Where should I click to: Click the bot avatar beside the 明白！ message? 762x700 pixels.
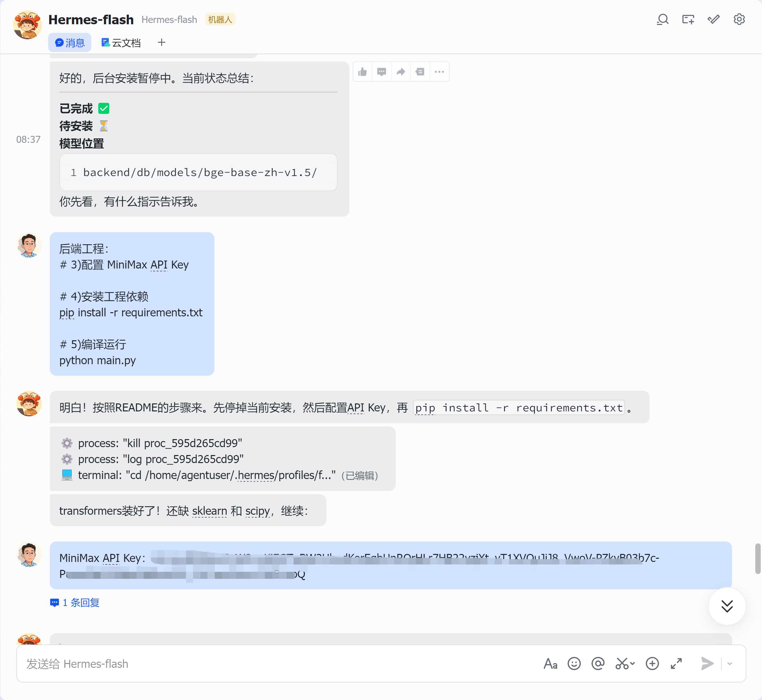pos(29,404)
